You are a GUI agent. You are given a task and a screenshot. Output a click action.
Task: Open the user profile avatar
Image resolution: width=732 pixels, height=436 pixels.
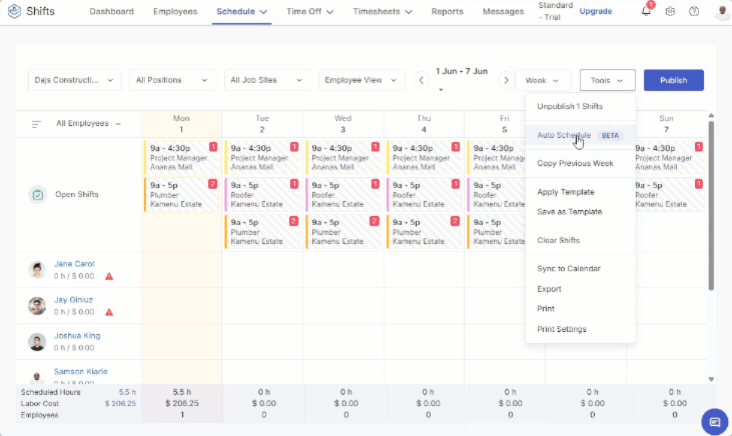click(723, 11)
